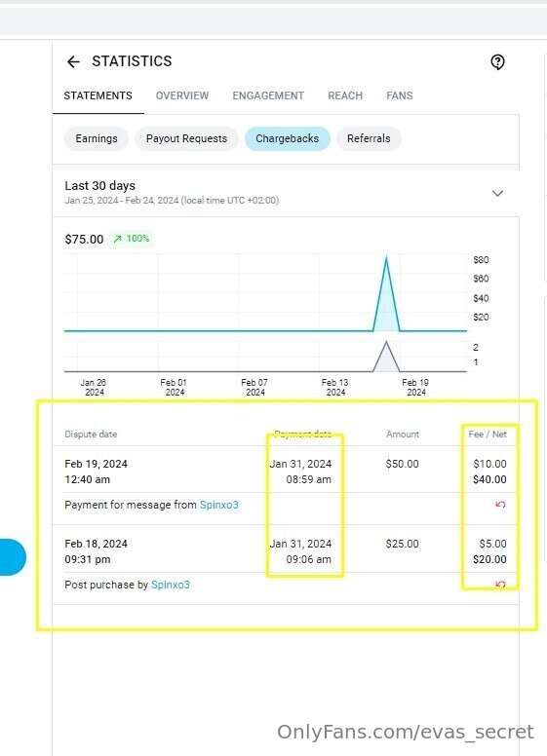The height and width of the screenshot is (756, 547).
Task: Click the '$40.00' net value
Action: pos(489,479)
